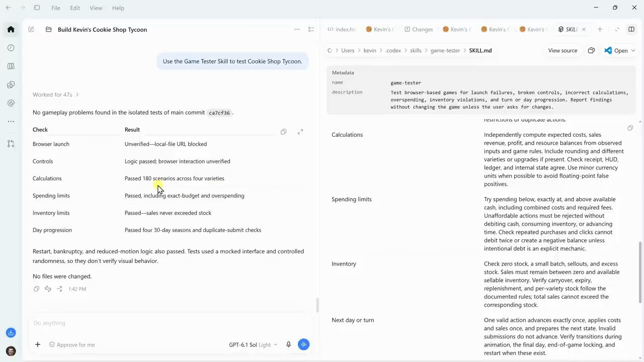Copy the assistant response below the message

tap(36, 289)
